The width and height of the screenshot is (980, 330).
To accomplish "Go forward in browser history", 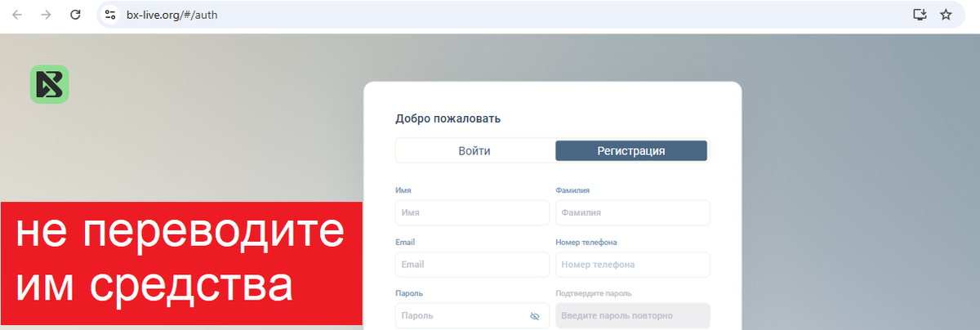I will (47, 15).
